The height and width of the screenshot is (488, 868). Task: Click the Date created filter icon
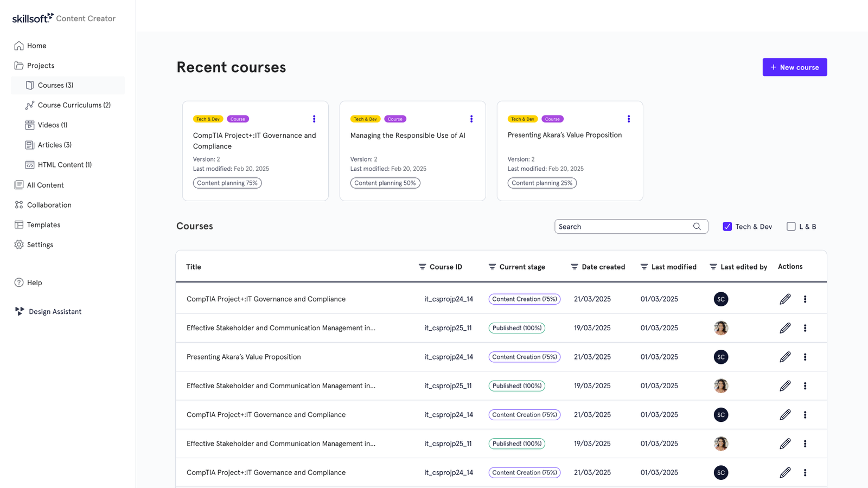(575, 267)
